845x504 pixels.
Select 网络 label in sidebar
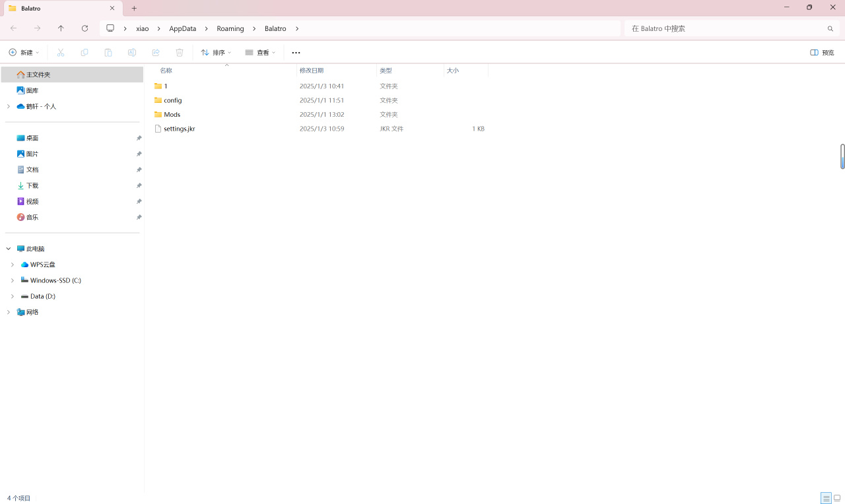click(32, 312)
